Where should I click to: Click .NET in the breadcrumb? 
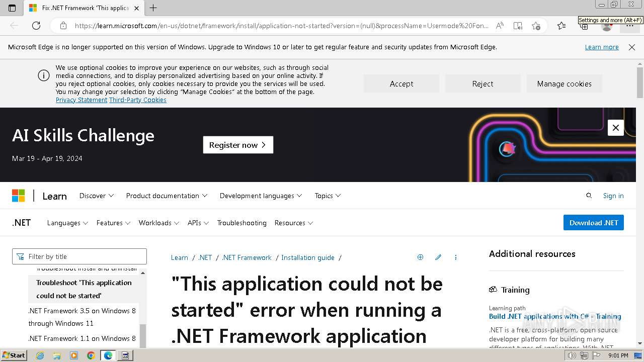pos(205,257)
